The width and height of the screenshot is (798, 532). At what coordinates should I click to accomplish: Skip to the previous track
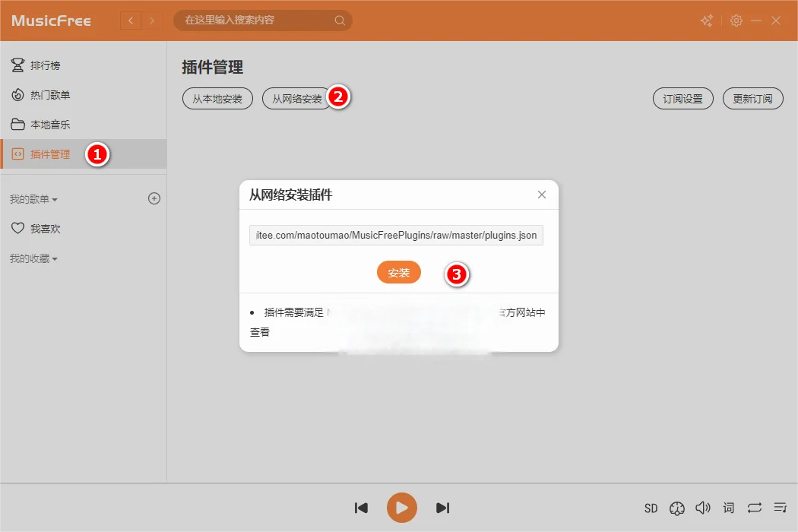click(362, 508)
